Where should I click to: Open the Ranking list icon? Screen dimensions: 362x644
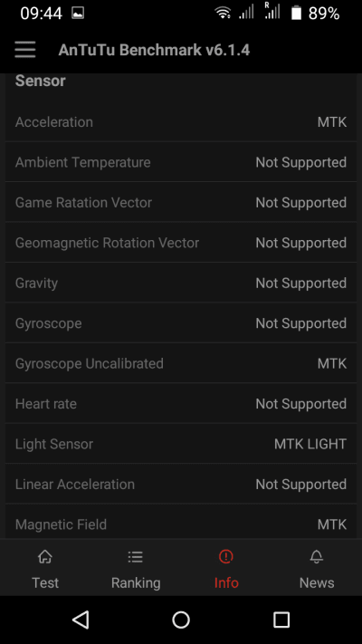pos(136,557)
